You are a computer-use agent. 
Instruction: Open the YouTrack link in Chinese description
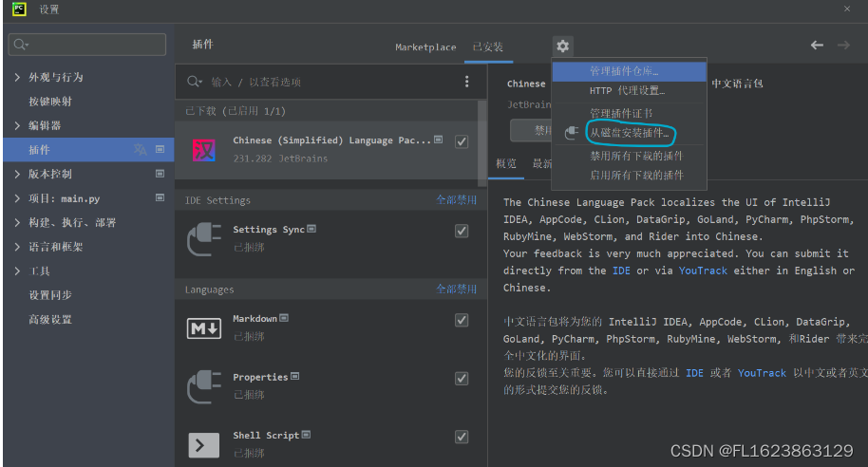click(x=762, y=373)
